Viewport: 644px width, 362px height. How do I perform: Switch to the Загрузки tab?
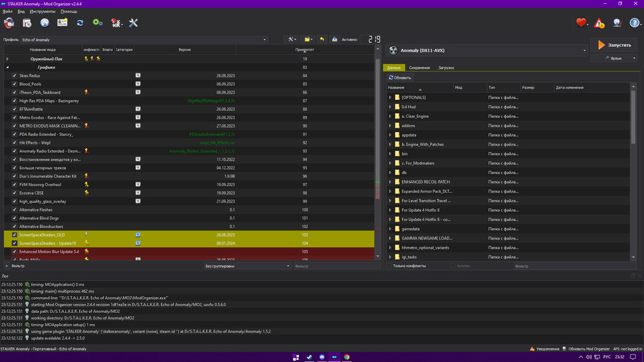pyautogui.click(x=446, y=68)
